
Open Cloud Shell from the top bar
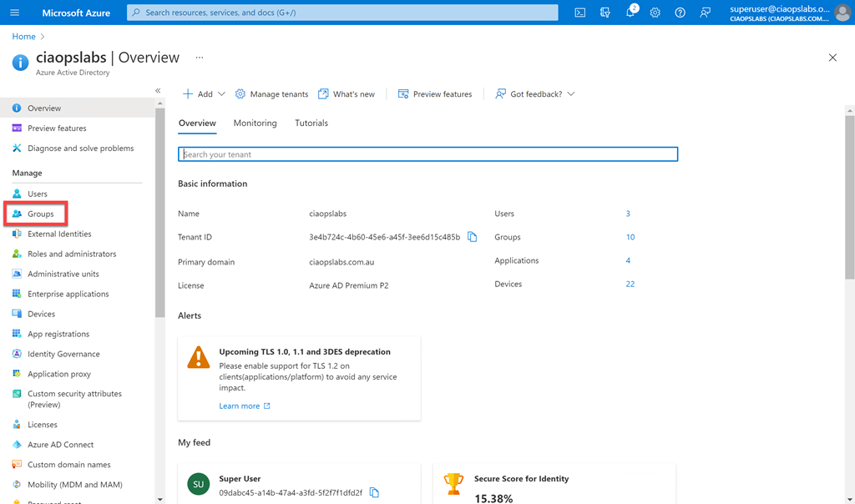[x=579, y=13]
